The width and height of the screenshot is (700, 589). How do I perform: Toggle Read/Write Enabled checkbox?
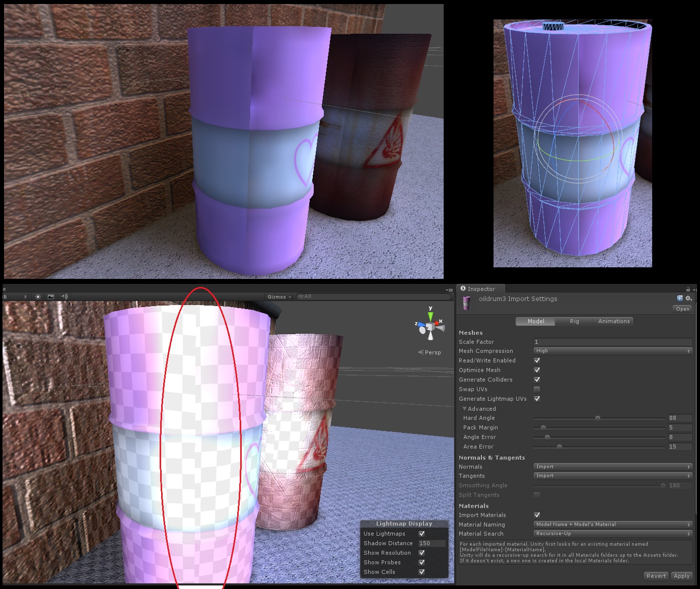(537, 360)
